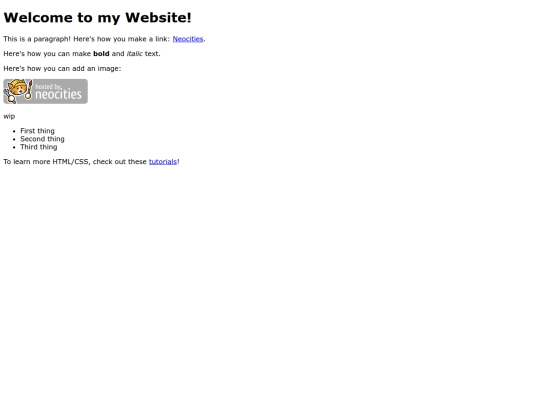Click the "Here's how you make a link:" text
The height and width of the screenshot is (405, 540).
(122, 39)
